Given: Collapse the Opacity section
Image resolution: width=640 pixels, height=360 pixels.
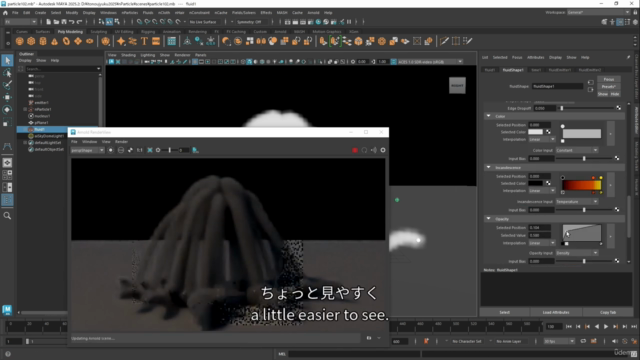Looking at the screenshot, I should [x=489, y=219].
